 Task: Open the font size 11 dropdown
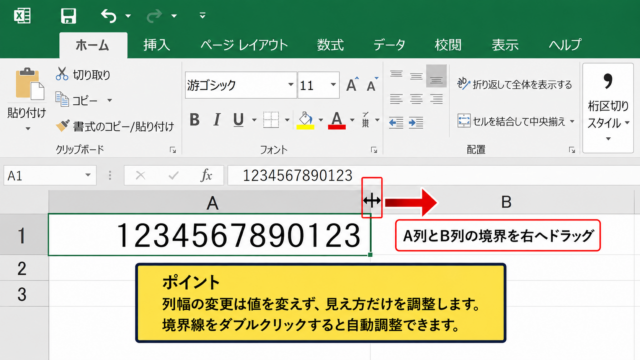tap(333, 85)
